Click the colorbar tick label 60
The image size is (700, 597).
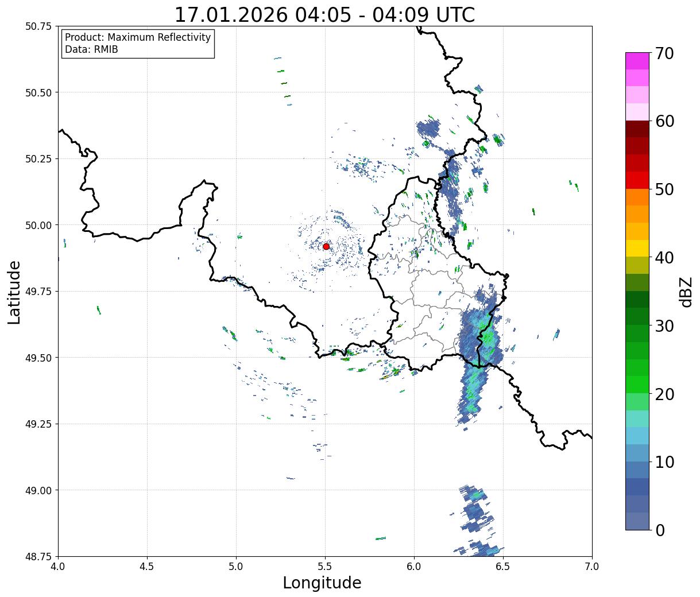point(664,121)
